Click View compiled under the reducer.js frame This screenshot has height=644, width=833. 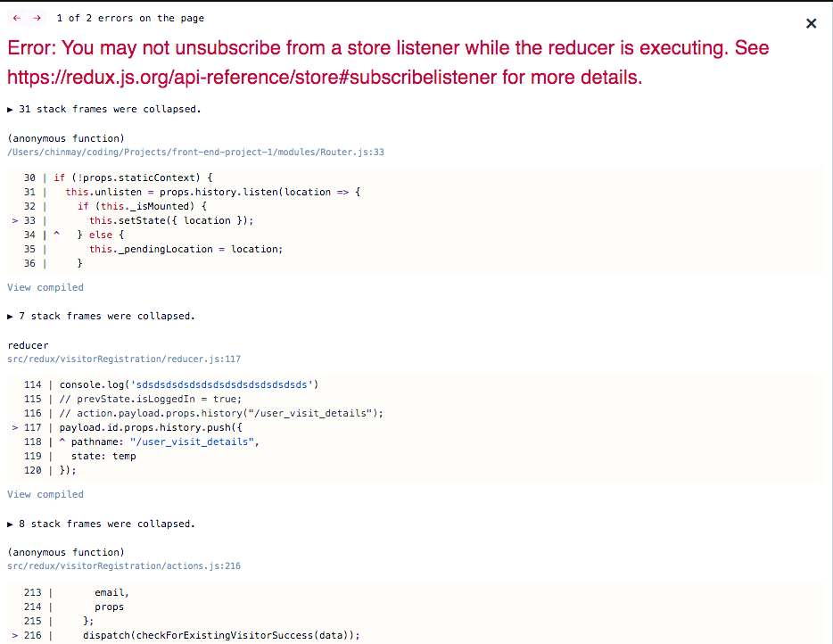[45, 493]
